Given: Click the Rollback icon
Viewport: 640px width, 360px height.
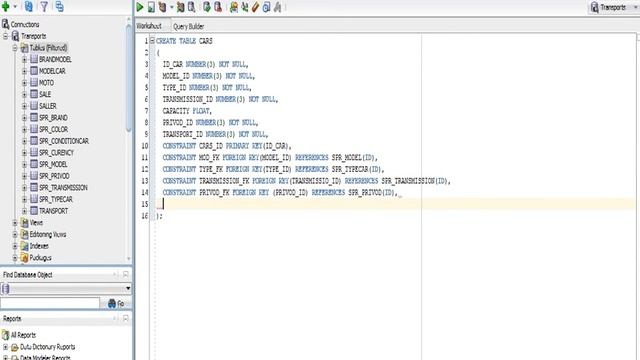Looking at the screenshot, I should tap(218, 7).
